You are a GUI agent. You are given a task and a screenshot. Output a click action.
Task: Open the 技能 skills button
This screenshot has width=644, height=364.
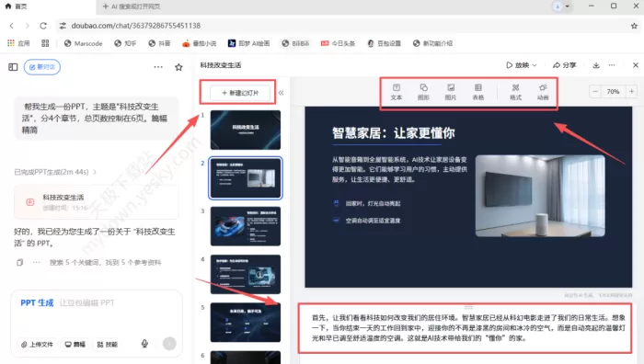point(108,345)
